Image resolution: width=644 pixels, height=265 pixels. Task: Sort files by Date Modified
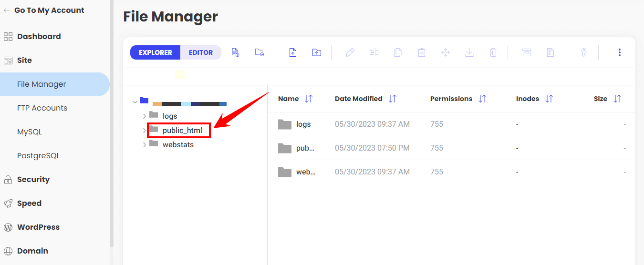click(x=393, y=99)
